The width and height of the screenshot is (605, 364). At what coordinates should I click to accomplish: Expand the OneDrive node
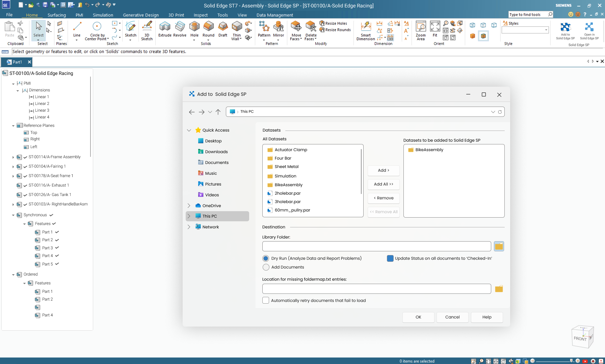[x=189, y=206]
